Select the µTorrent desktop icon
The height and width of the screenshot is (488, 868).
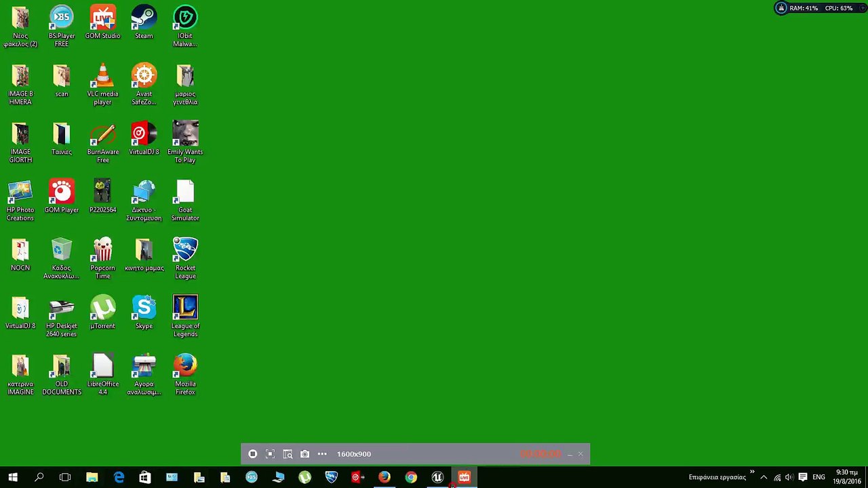[x=102, y=312]
